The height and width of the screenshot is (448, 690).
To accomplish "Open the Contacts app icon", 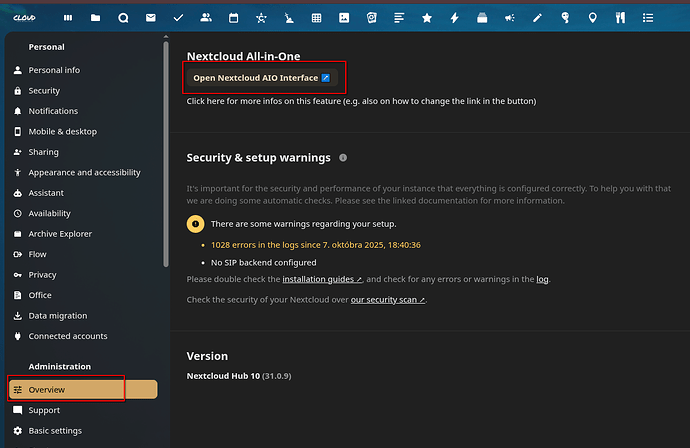I will tap(206, 18).
